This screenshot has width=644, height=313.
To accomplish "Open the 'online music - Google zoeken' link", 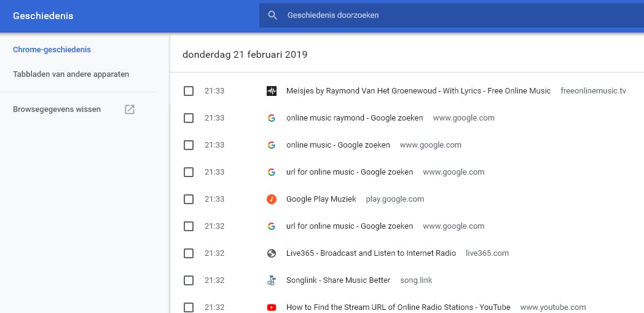I will click(338, 145).
